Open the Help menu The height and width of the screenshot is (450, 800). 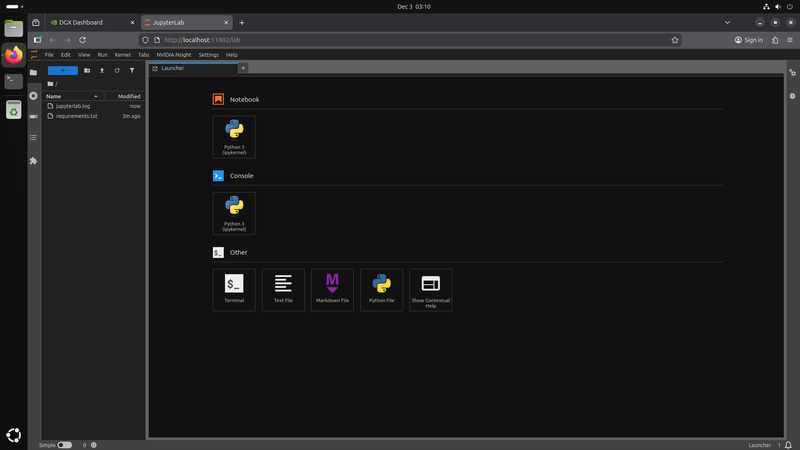[232, 55]
